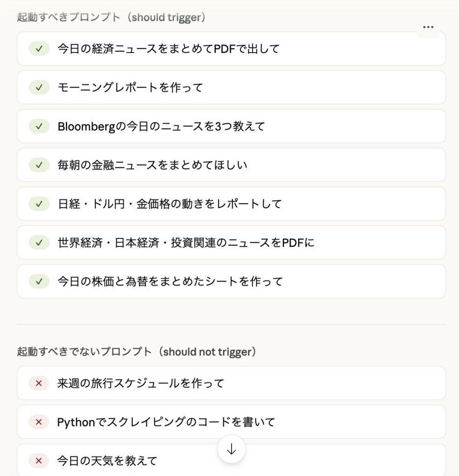Click the scroll-down arrow button
Viewport: 459px width, 476px height.
point(231,449)
